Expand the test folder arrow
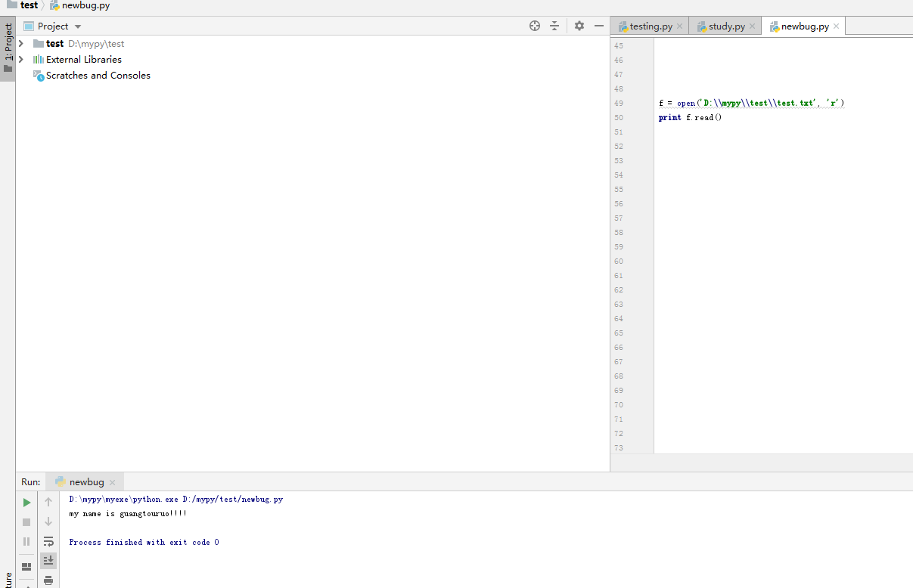Image resolution: width=913 pixels, height=588 pixels. pos(21,44)
